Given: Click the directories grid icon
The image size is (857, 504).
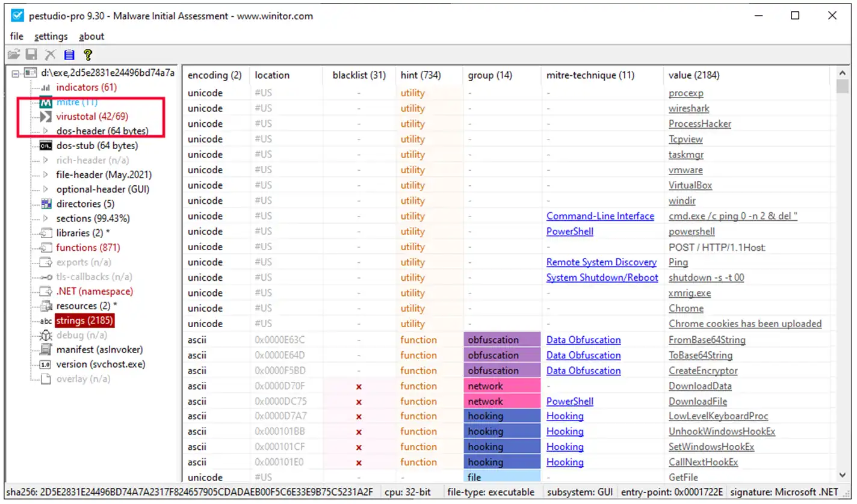Looking at the screenshot, I should coord(46,204).
